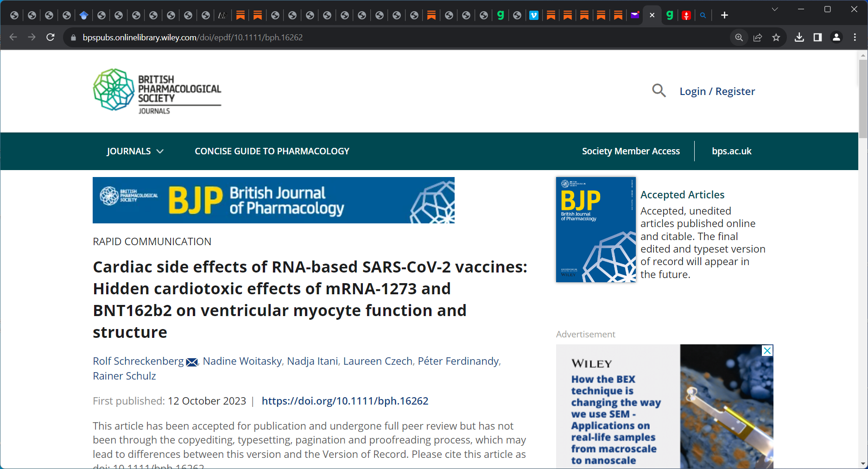Open author Rolf Schreckenberg
868x469 pixels.
(x=138, y=361)
